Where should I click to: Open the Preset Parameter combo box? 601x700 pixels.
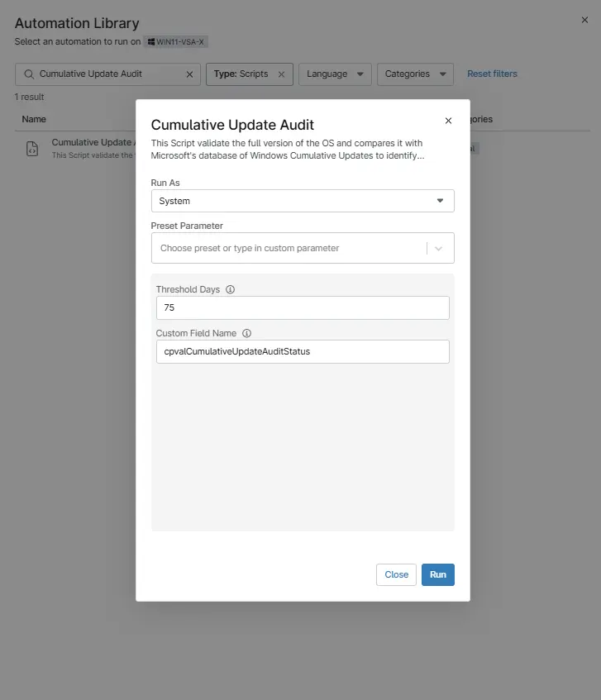tap(303, 248)
